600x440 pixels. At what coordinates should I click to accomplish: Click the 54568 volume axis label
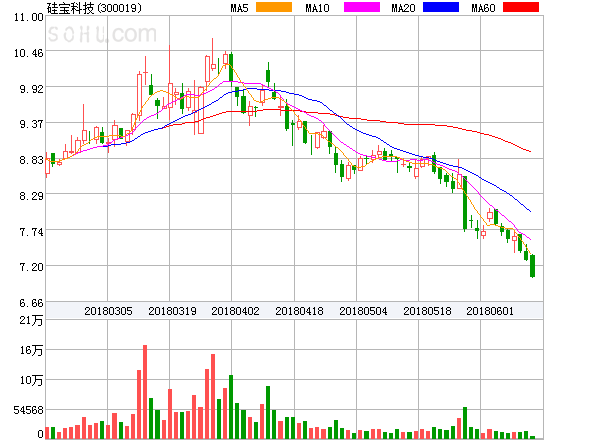point(29,410)
